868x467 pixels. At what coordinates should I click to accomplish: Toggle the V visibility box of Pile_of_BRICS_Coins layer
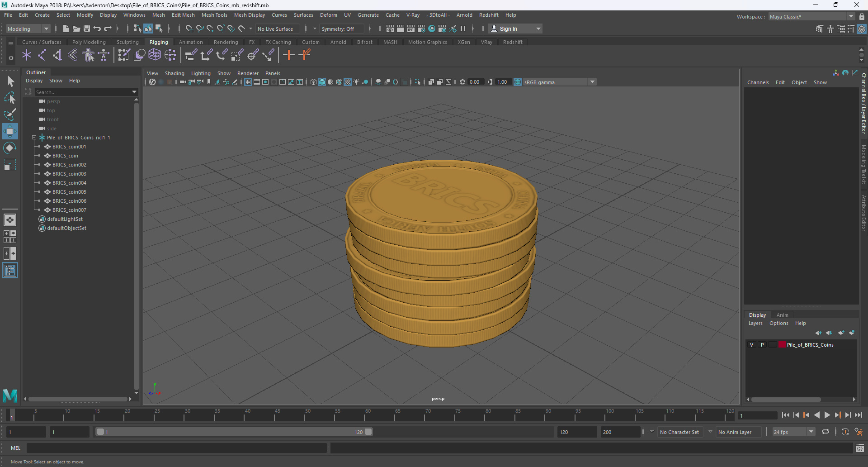(x=752, y=345)
